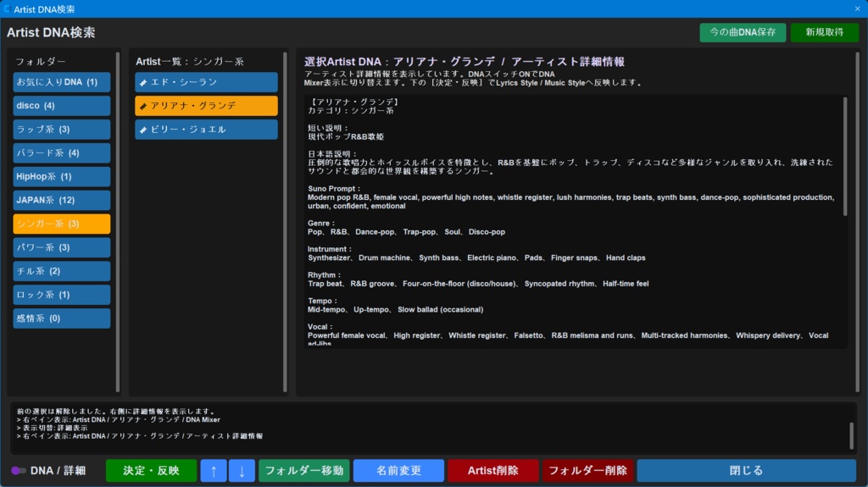Click the Artist削除 button

click(x=492, y=470)
